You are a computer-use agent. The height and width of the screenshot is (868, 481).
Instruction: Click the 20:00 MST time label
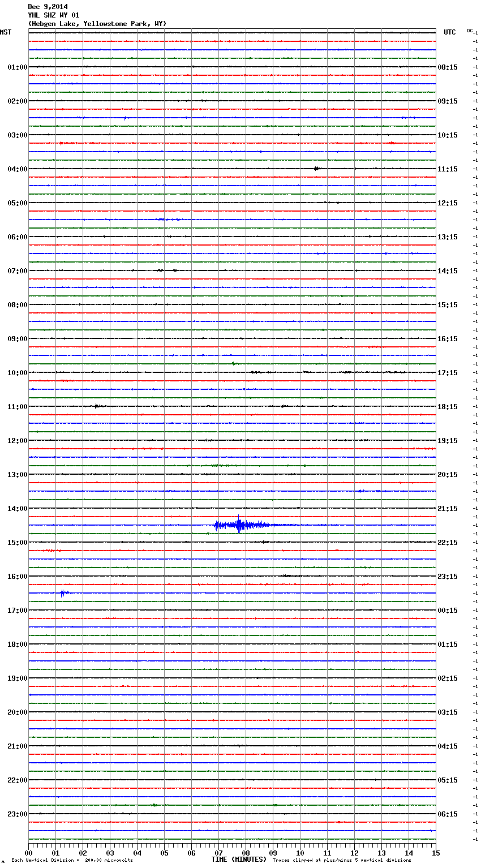point(18,712)
